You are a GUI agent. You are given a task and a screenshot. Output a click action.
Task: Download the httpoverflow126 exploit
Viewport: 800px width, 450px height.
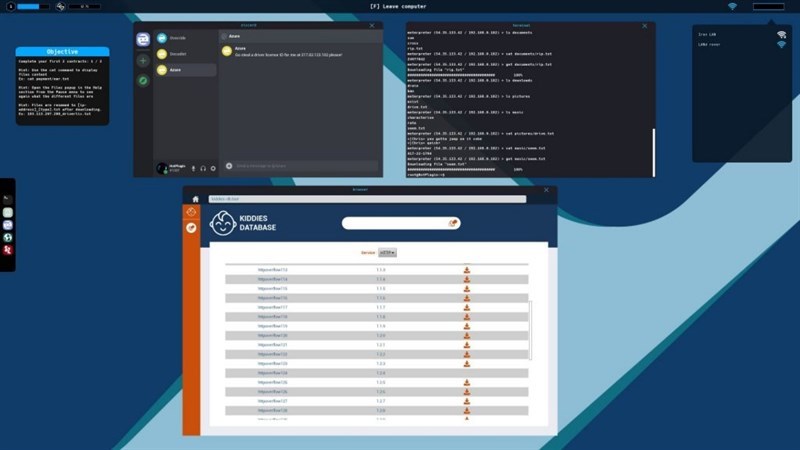coord(466,392)
